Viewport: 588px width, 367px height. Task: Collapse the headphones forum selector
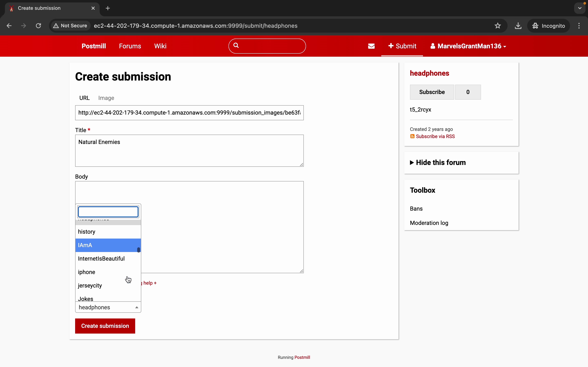[108, 307]
